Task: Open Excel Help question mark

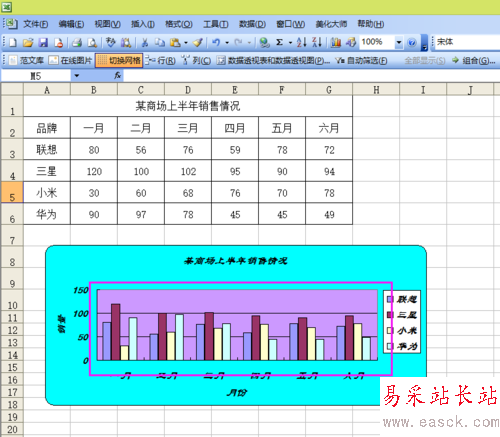Action: [412, 43]
